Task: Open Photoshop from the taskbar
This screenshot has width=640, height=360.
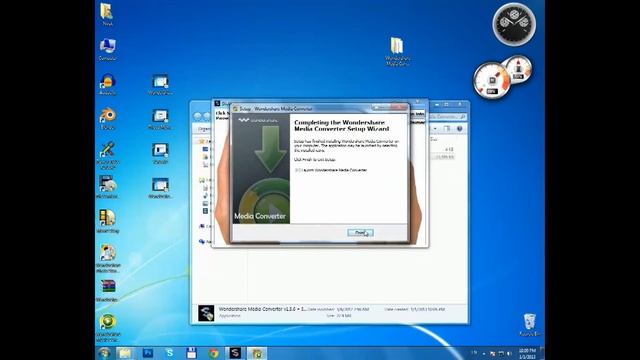Action: click(147, 353)
